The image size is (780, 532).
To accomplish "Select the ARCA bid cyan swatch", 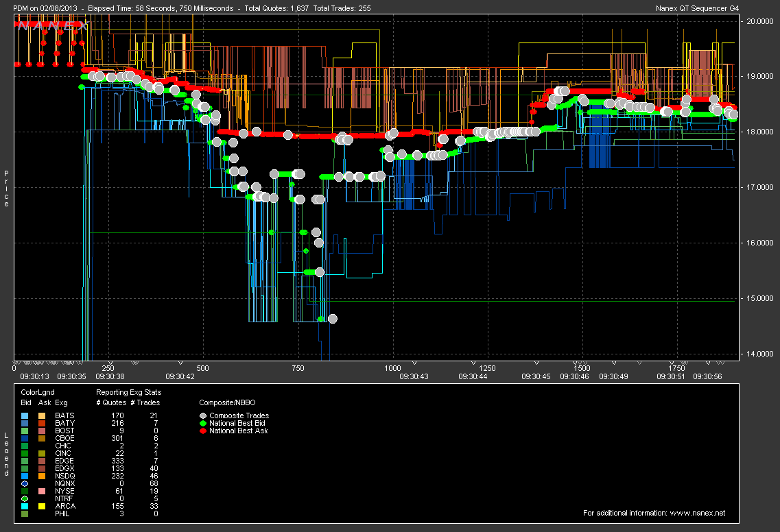I will [x=25, y=506].
